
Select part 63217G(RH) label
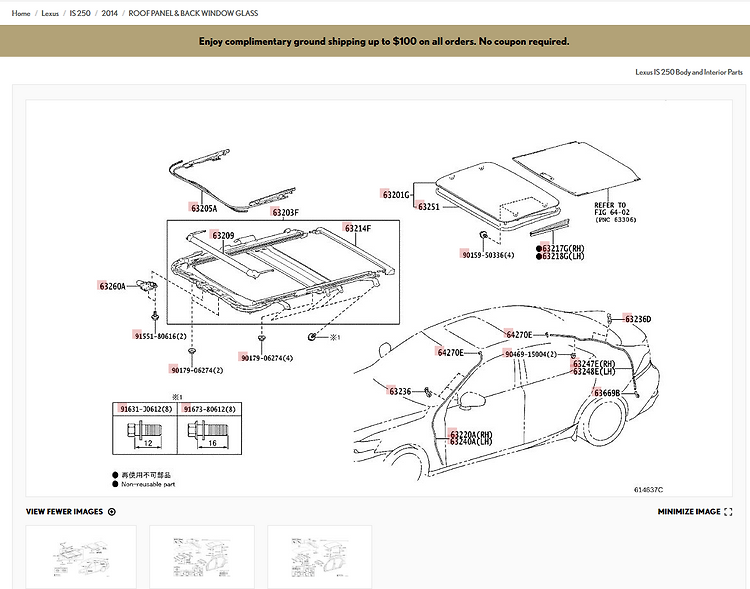tap(562, 248)
